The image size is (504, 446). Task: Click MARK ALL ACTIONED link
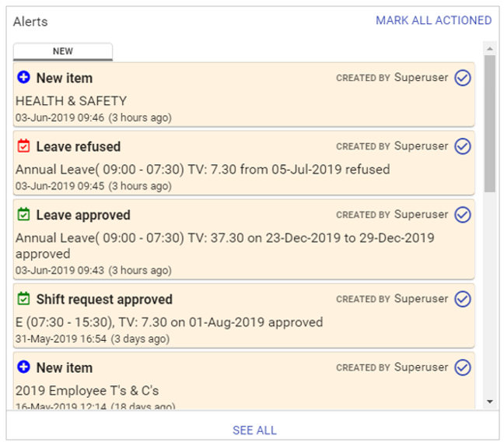coord(433,20)
